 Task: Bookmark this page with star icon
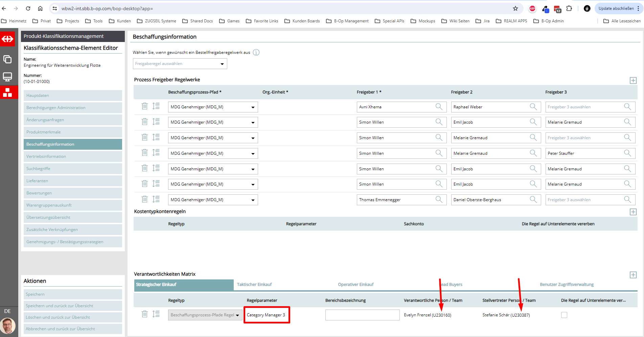point(515,8)
